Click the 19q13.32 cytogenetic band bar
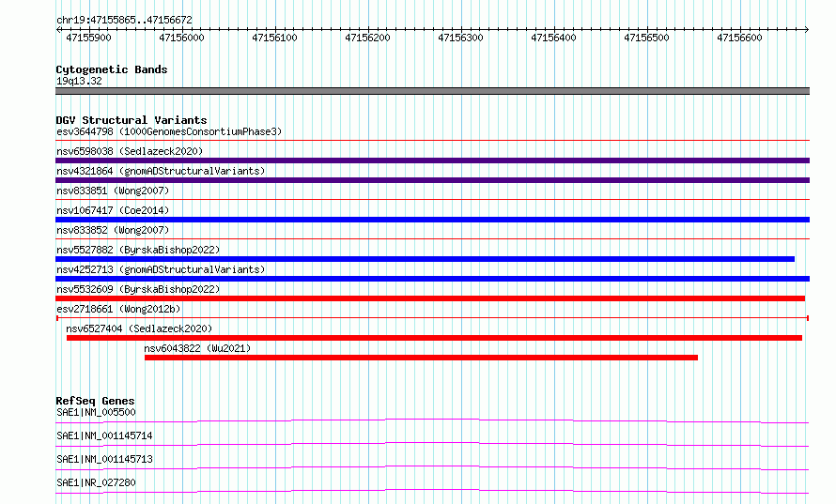The image size is (836, 504). (x=432, y=91)
